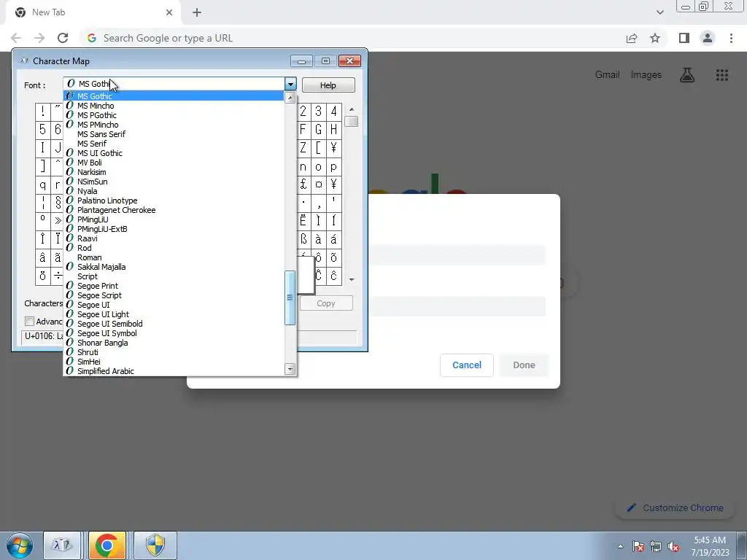
Task: Click muted volume tray icon
Action: 673,547
